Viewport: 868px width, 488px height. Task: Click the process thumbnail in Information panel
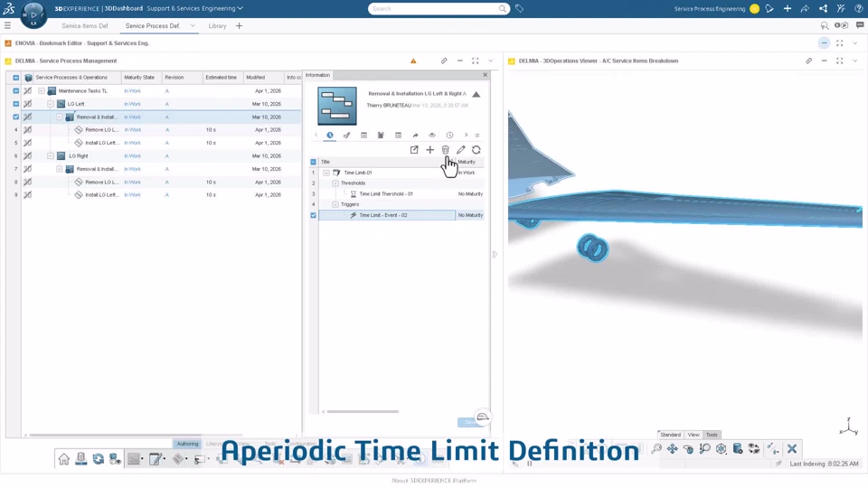337,107
